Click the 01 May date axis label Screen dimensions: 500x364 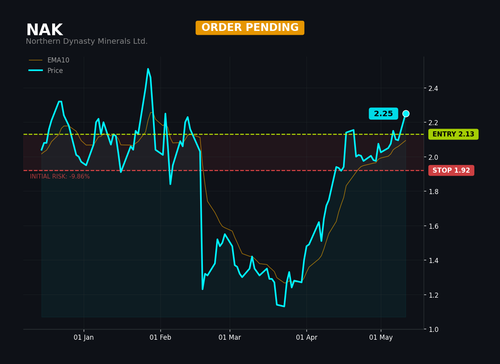381,337
